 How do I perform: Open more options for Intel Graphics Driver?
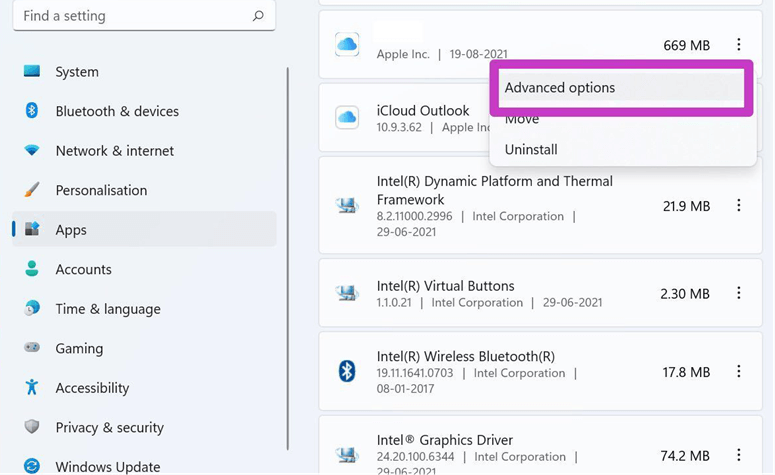point(738,454)
